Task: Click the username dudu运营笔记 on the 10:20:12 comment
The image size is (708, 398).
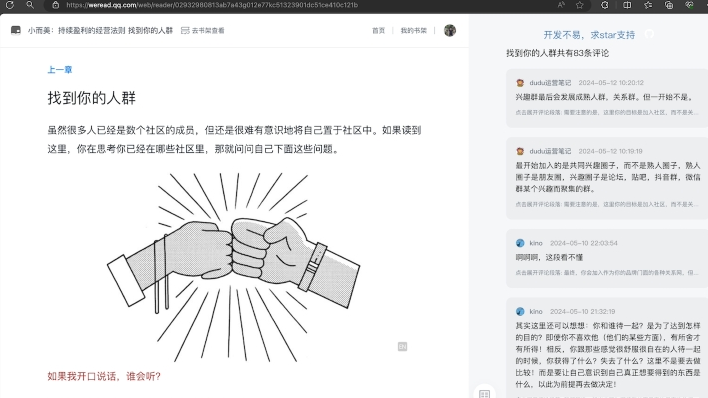Action: [x=550, y=83]
